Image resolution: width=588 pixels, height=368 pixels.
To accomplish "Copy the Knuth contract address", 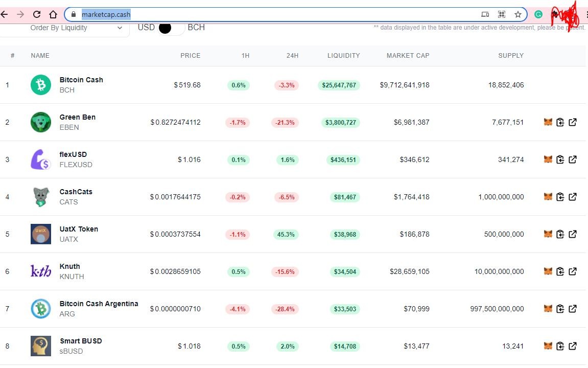I will (560, 271).
